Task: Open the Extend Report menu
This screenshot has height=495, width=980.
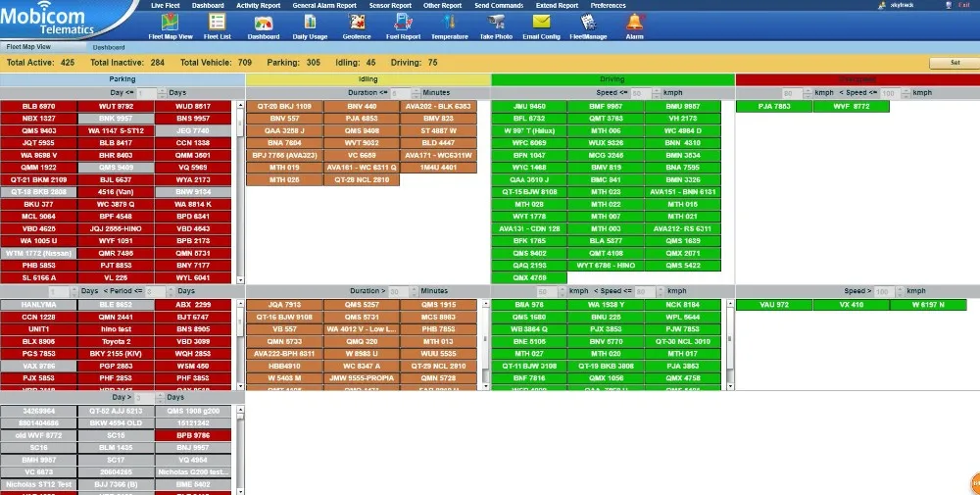Action: click(557, 5)
